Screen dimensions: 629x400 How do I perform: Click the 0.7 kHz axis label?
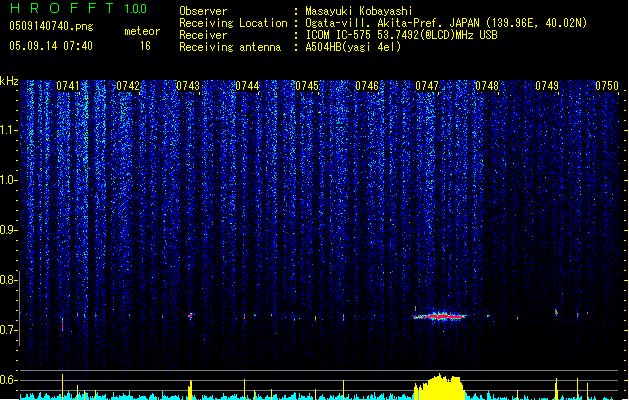coord(9,330)
